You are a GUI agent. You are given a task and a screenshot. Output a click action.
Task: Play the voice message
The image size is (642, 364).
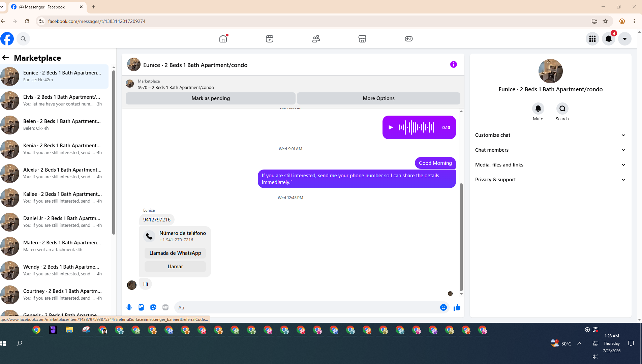point(391,127)
